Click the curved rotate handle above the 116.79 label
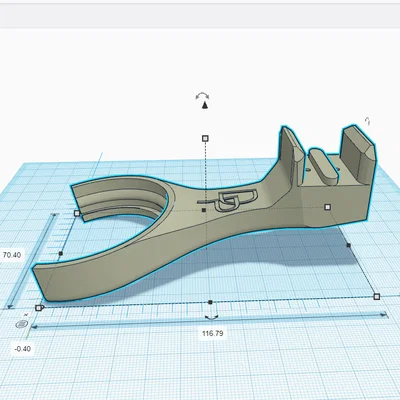Image resolution: width=400 pixels, height=400 pixels. (x=211, y=317)
